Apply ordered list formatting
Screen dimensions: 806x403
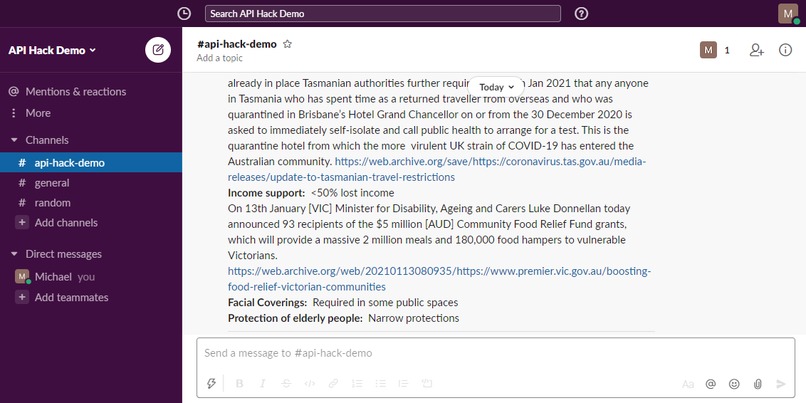click(x=357, y=383)
